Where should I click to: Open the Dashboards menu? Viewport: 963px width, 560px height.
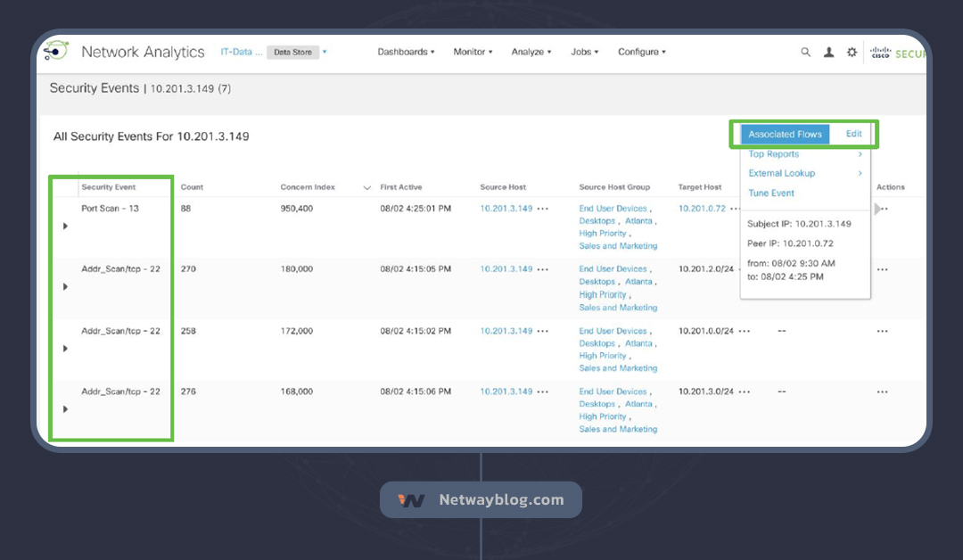point(406,52)
